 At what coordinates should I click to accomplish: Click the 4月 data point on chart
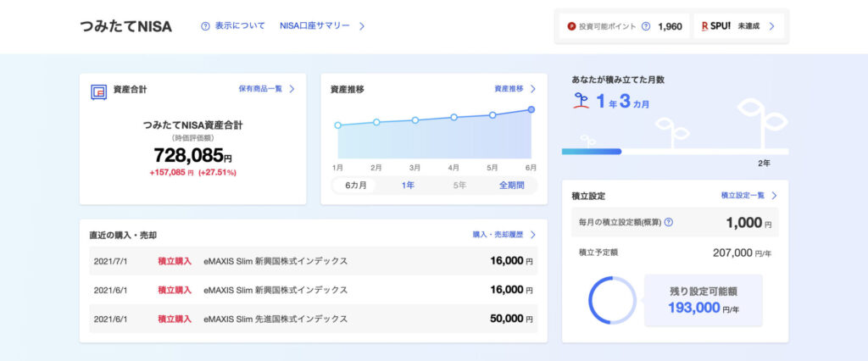(454, 118)
